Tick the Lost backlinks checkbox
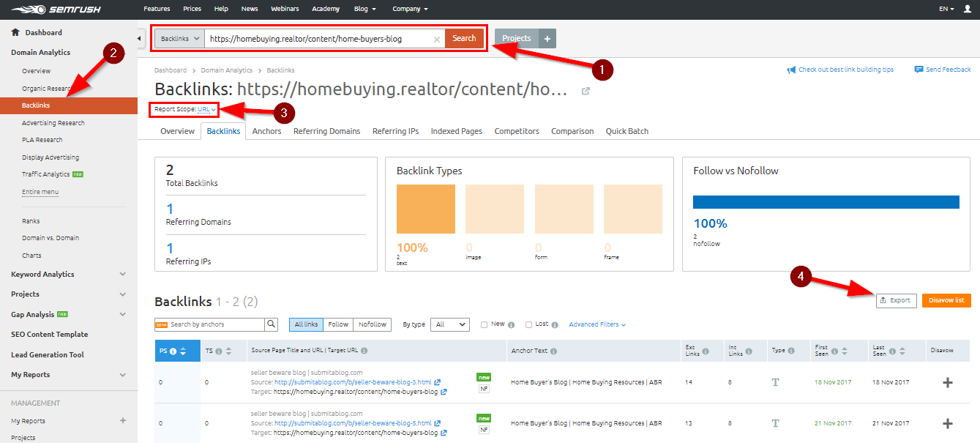The width and height of the screenshot is (980, 443). click(x=528, y=324)
